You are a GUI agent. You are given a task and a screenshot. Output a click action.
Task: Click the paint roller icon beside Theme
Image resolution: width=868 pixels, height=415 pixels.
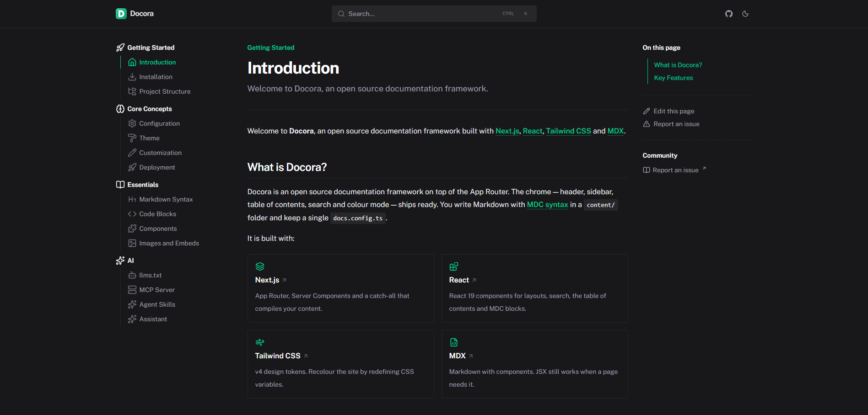[x=132, y=138]
